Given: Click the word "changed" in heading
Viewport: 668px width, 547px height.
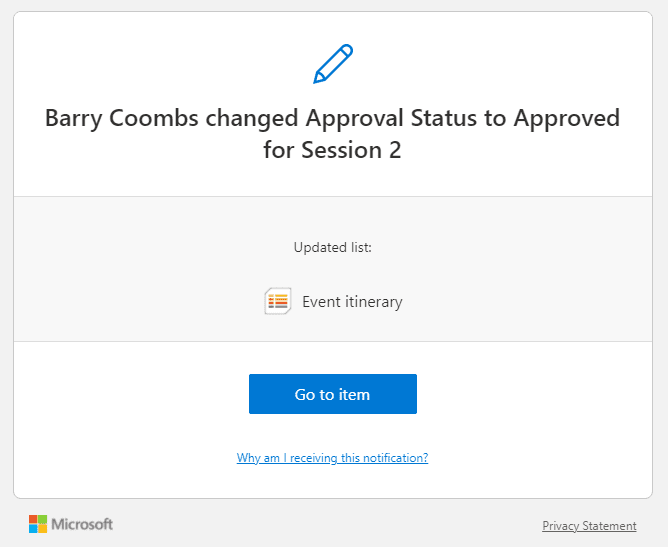Looking at the screenshot, I should point(252,118).
